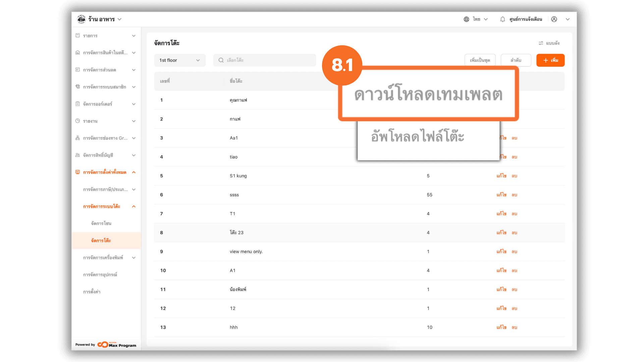The width and height of the screenshot is (644, 362).
Task: Click the notification bell icon
Action: point(502,19)
